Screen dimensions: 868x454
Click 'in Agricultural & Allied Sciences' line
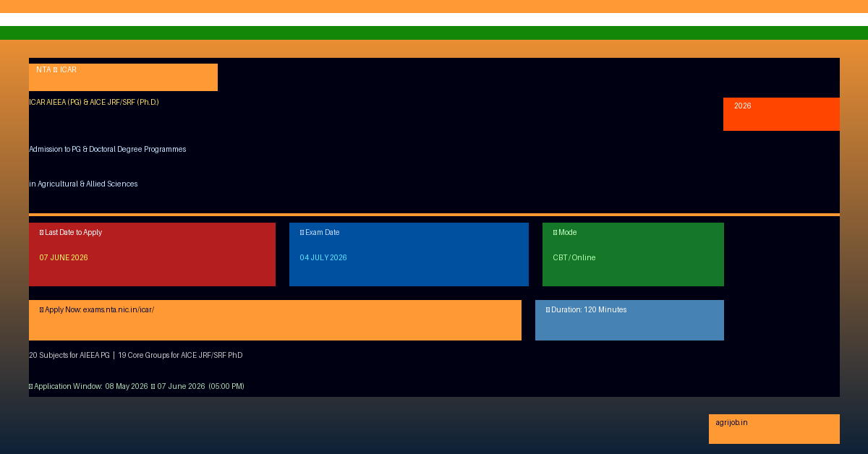83,184
